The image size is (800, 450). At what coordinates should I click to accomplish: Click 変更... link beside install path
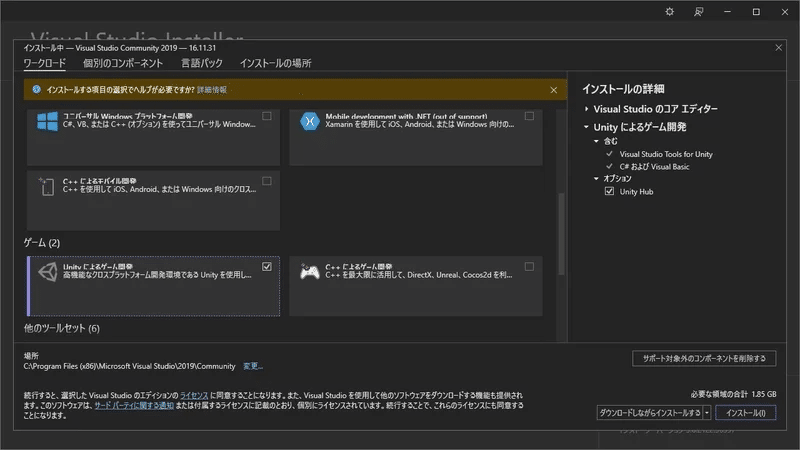253,366
